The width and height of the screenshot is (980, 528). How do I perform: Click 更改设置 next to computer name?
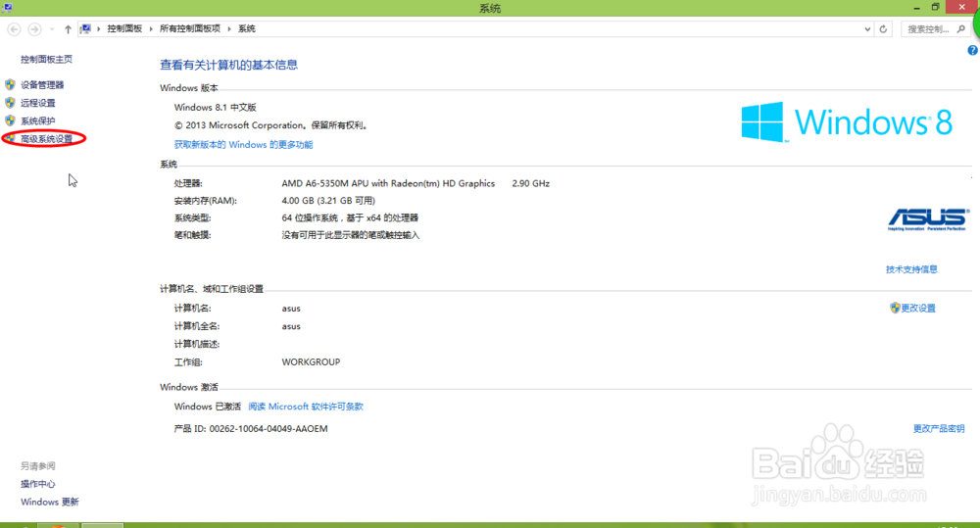(918, 308)
